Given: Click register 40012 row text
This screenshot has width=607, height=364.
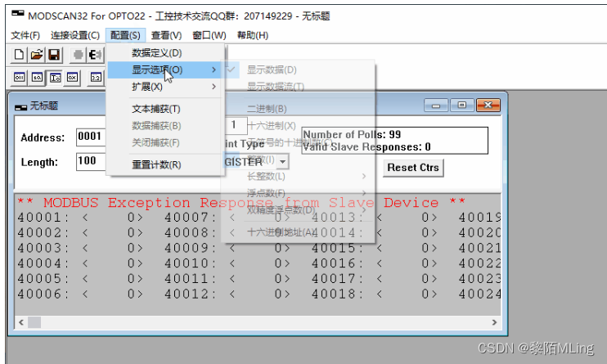Looking at the screenshot, I should [227, 294].
